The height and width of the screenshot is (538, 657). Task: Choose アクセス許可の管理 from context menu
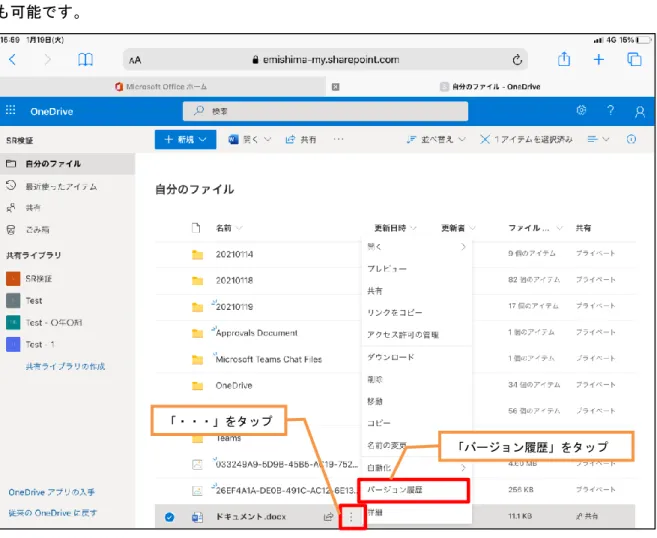(416, 334)
